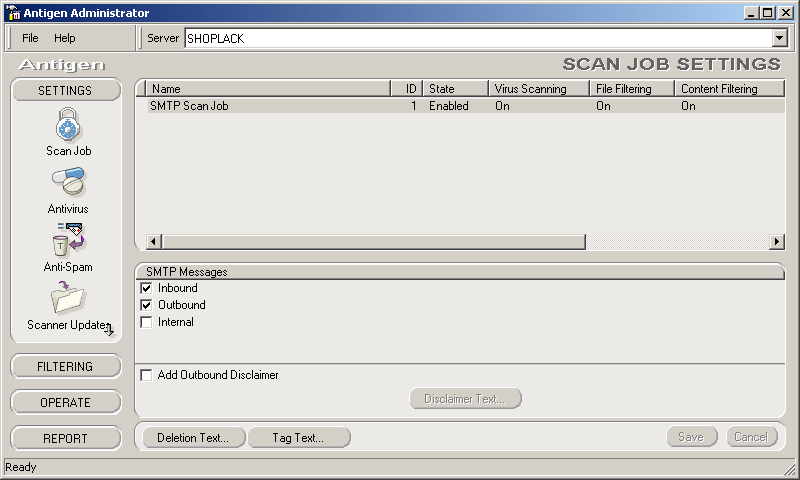Enable Add Outbound Disclaimer checkbox
This screenshot has width=800, height=480.
[146, 375]
